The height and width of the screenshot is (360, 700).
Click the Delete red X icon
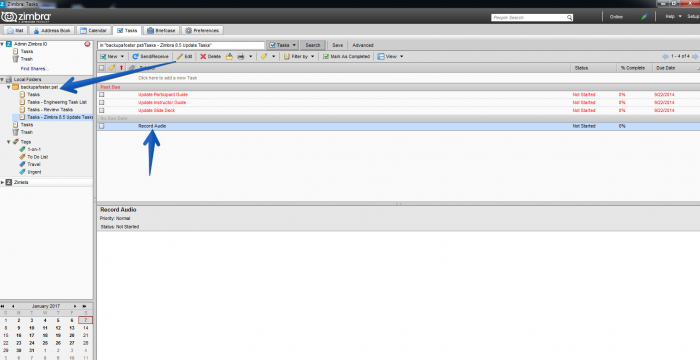click(203, 57)
